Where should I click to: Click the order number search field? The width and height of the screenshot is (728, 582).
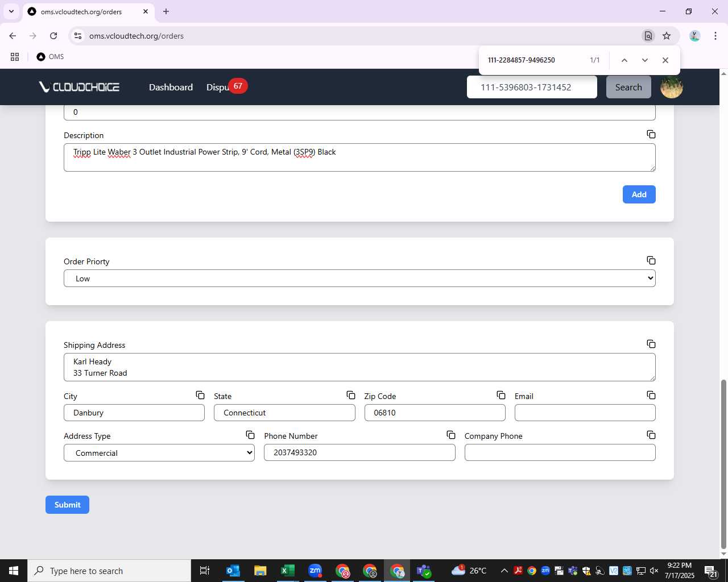pos(532,87)
